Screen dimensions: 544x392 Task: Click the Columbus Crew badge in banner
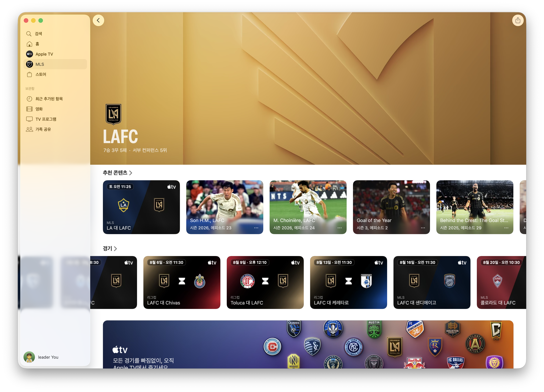coord(496,330)
